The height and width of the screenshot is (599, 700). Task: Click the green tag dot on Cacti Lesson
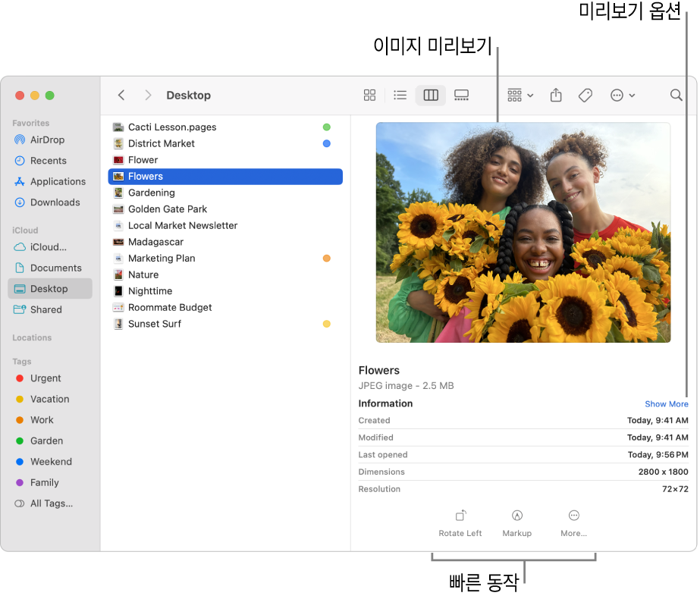327,127
